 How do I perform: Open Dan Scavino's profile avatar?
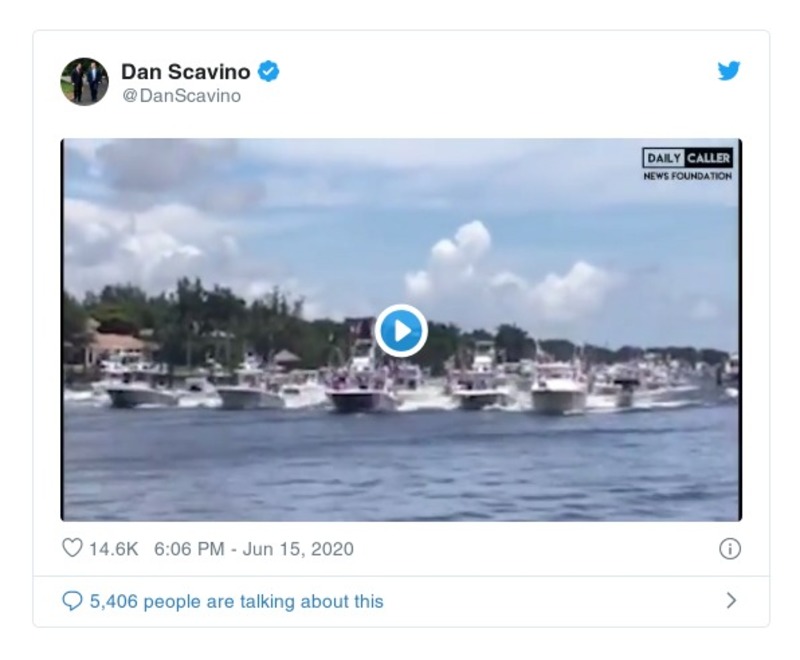pyautogui.click(x=84, y=81)
